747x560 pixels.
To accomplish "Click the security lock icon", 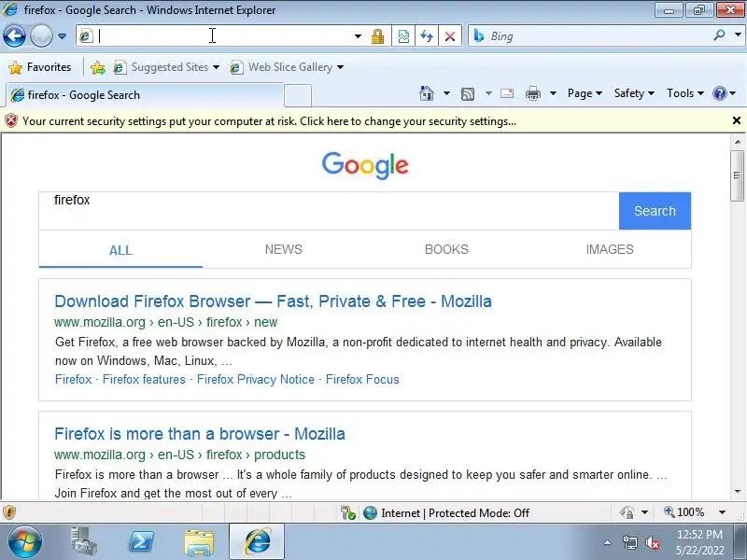I will tap(377, 36).
